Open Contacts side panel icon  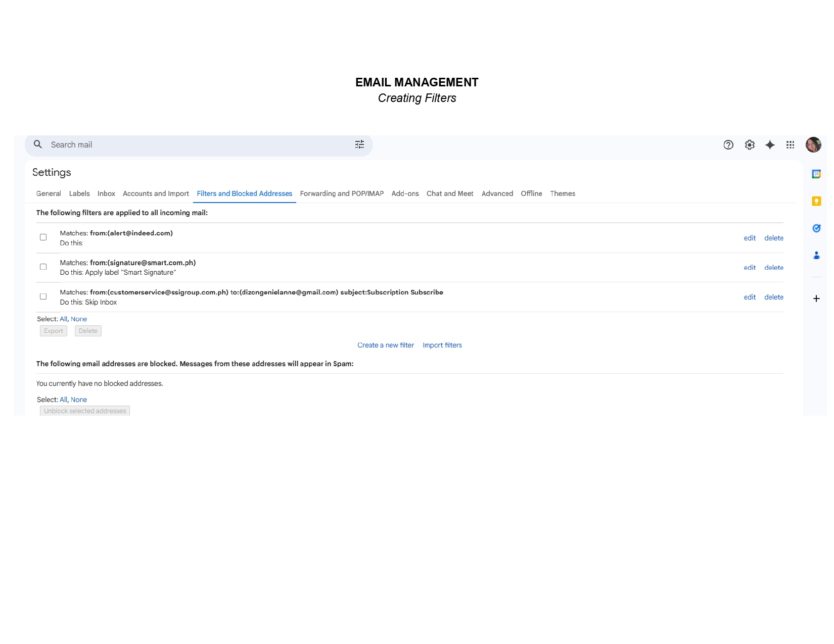(x=816, y=256)
